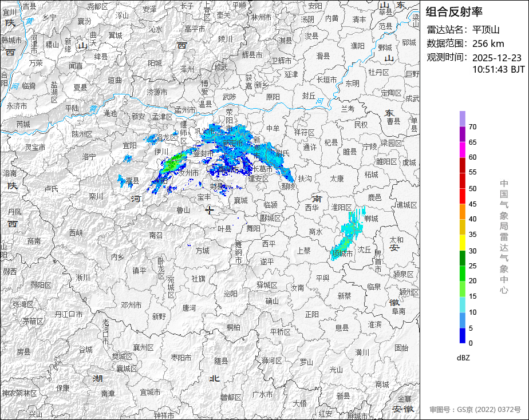The height and width of the screenshot is (420, 529).
Task: Click the 丹江口市 map label
Action: click(x=69, y=314)
